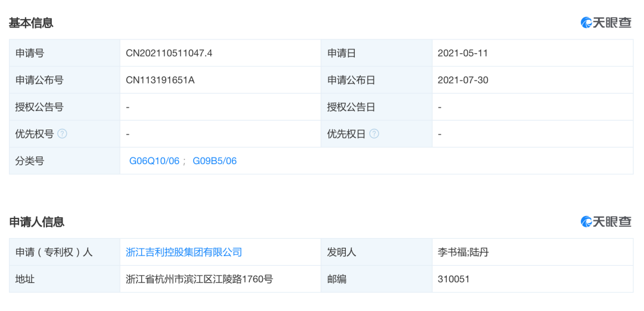
Task: Click publication number CN113191651A
Action: (x=160, y=80)
